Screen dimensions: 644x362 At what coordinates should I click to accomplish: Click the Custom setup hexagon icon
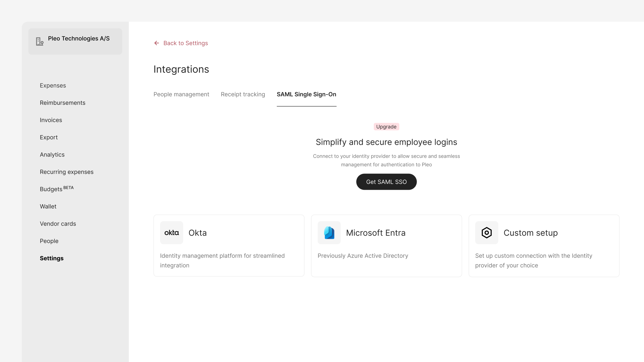[486, 233]
